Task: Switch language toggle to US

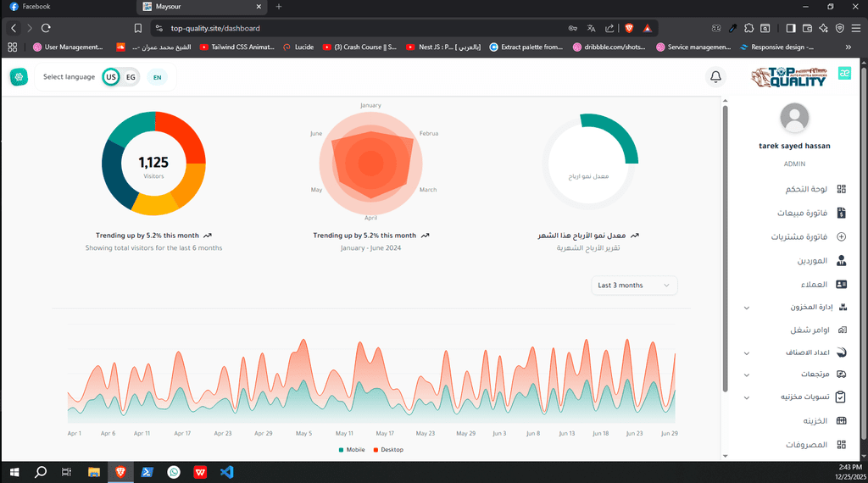Action: 111,77
